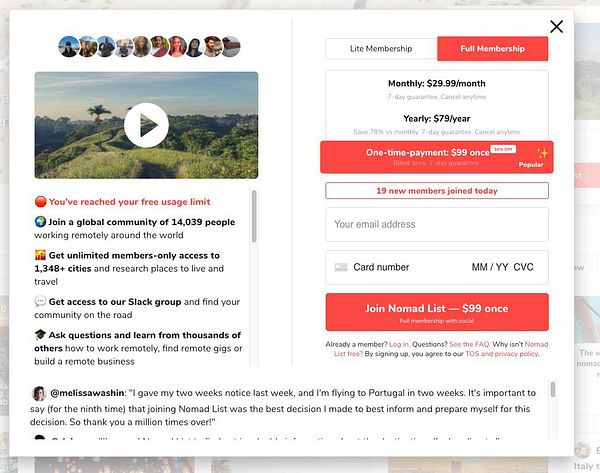Click Join Nomad List — $99 once button
This screenshot has width=600, height=473.
437,312
